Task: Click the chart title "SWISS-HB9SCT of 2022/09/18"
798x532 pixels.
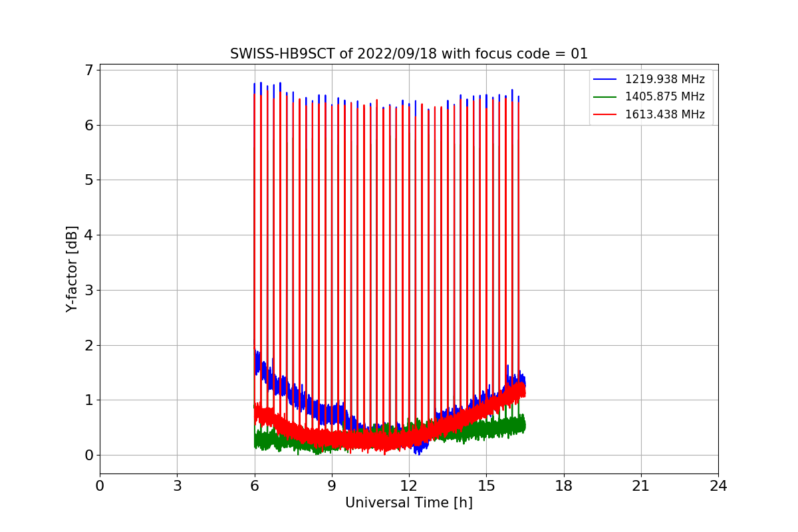Action: point(409,54)
